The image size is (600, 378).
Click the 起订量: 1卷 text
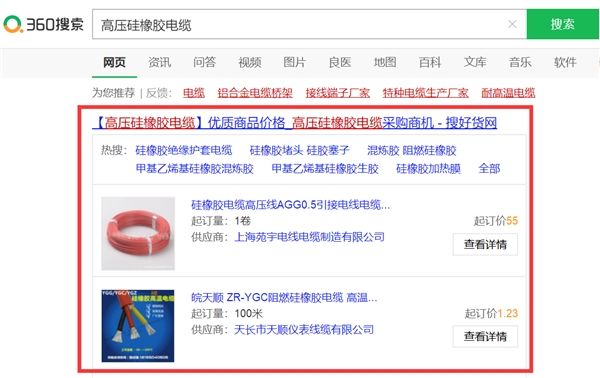pyautogui.click(x=221, y=221)
